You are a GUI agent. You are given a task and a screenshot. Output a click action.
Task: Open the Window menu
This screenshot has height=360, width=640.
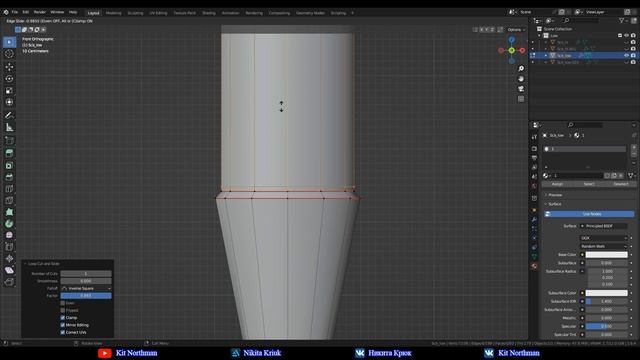pos(57,12)
